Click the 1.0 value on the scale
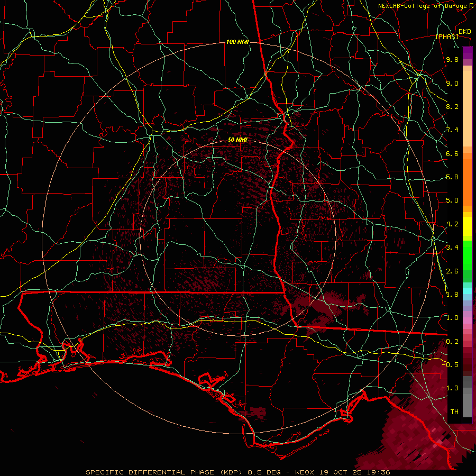 452,318
